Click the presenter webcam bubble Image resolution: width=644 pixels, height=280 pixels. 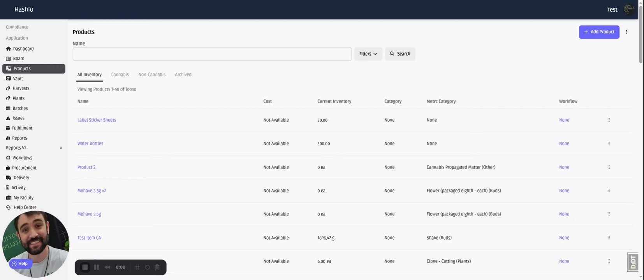click(36, 244)
